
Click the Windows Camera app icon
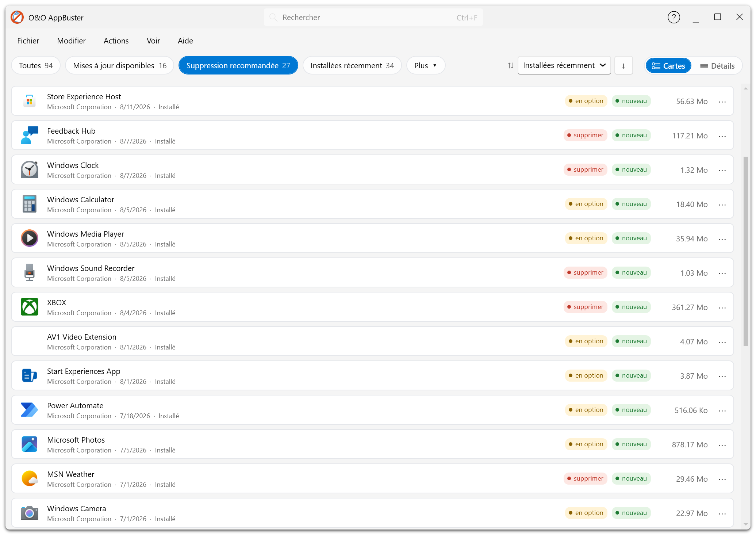[30, 513]
